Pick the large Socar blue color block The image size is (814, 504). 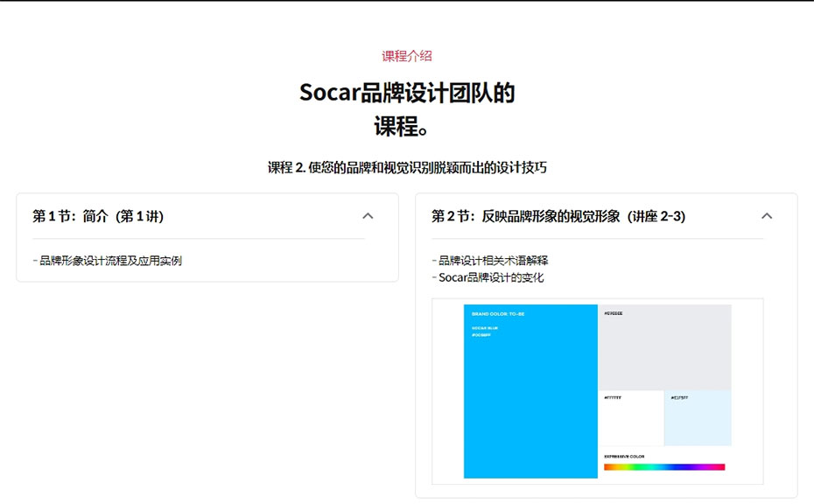[530, 391]
